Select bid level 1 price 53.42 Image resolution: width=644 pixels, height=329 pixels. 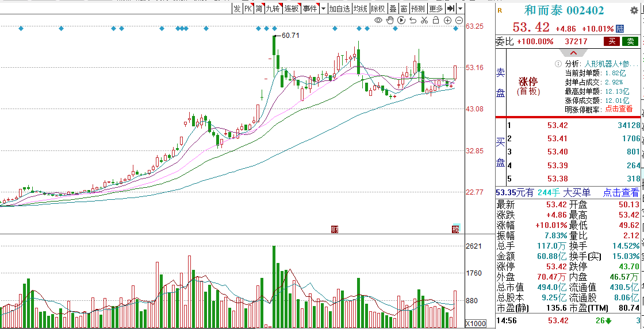coord(557,126)
